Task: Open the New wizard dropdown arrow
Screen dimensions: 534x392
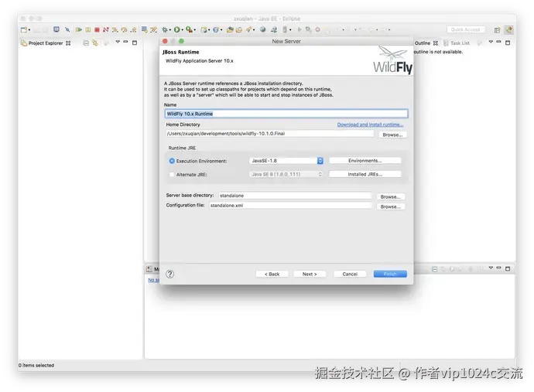Action: click(29, 30)
